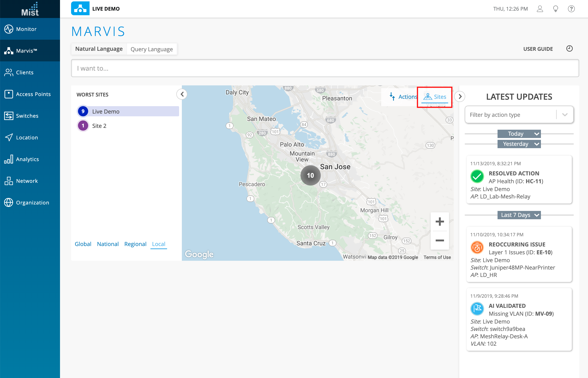Screen dimensions: 588x378
Task: Switch map view to Sites
Action: pyautogui.click(x=435, y=97)
